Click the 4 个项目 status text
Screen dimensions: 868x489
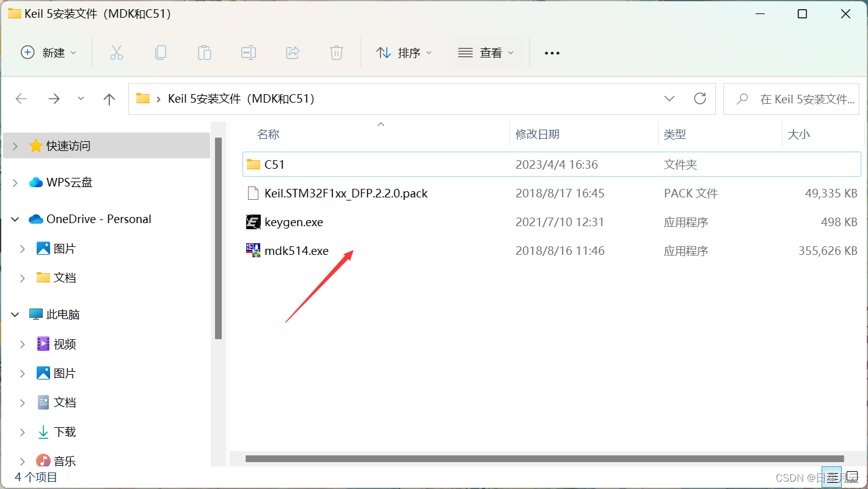(36, 477)
